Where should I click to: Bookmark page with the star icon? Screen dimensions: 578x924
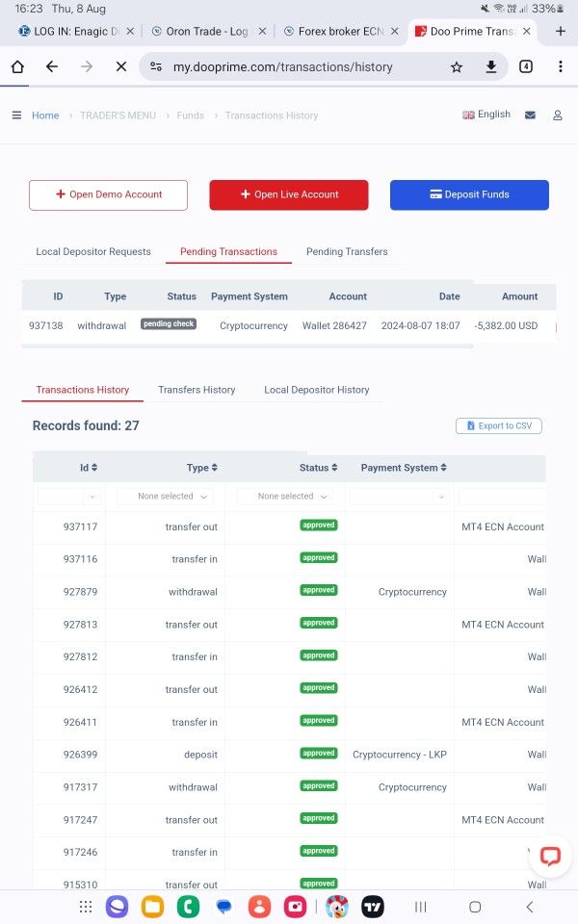click(457, 67)
